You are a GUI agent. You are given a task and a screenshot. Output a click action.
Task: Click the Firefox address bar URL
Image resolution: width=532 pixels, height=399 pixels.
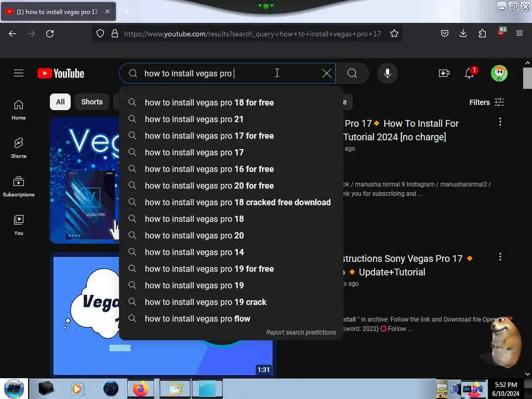252,34
